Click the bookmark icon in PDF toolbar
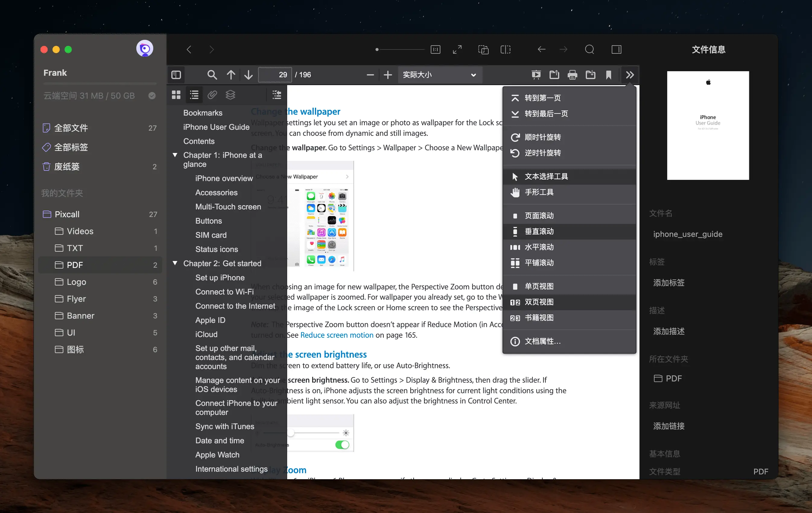Image resolution: width=812 pixels, height=513 pixels. coord(608,75)
